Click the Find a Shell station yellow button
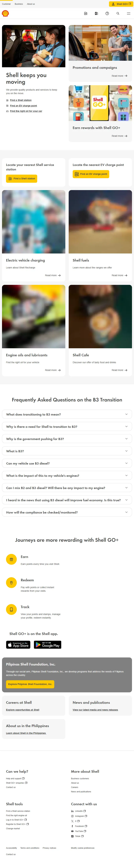 (22, 179)
